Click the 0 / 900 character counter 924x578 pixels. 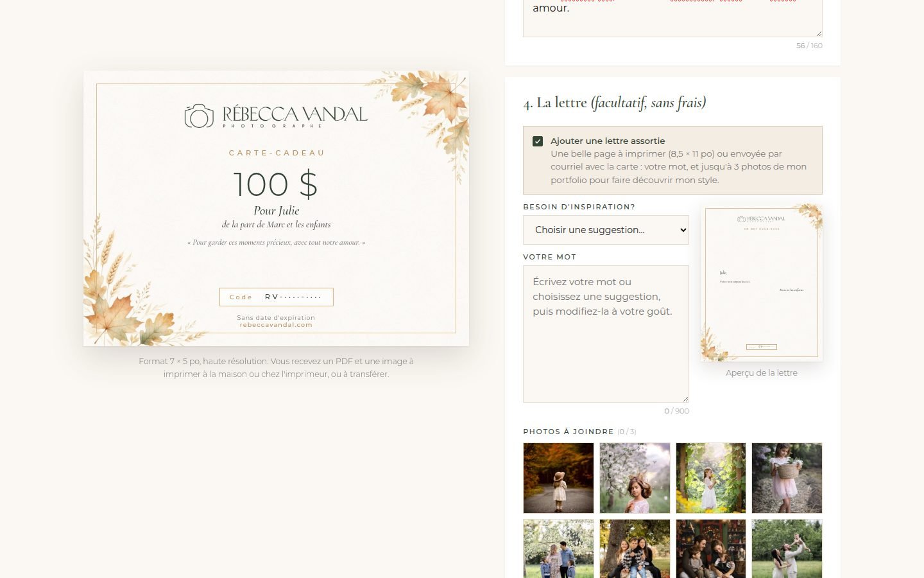click(676, 411)
